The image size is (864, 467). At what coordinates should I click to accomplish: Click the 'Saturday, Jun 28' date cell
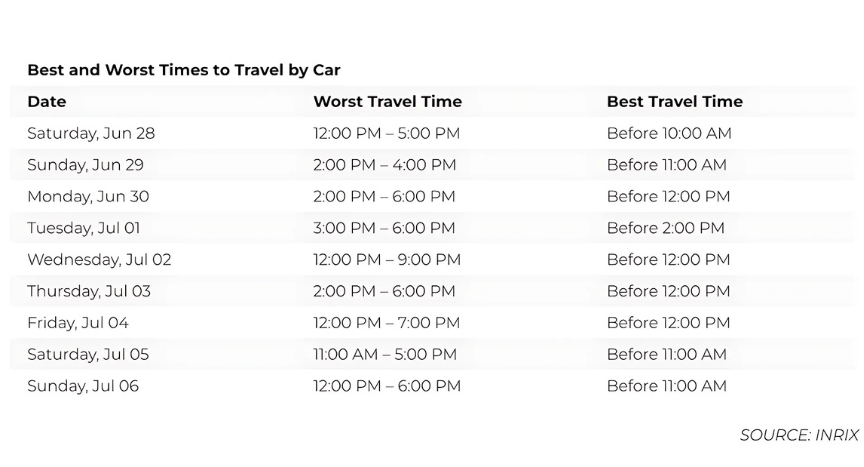[91, 133]
